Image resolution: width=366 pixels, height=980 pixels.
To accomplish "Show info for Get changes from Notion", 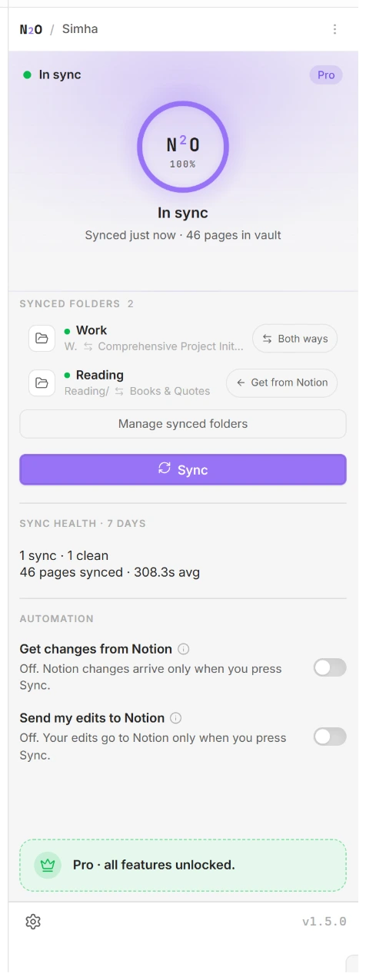I will click(183, 649).
